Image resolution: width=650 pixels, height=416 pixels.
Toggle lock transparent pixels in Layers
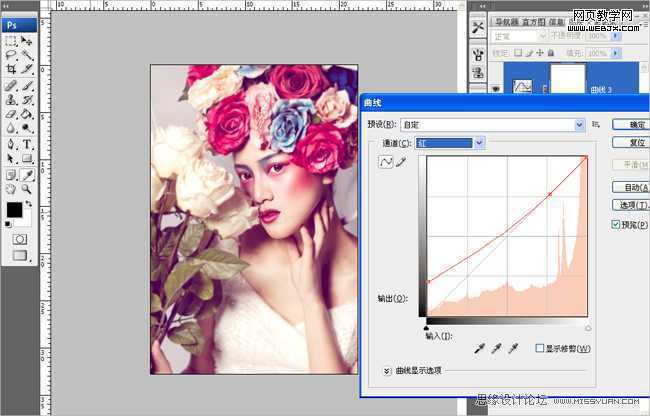(x=518, y=53)
